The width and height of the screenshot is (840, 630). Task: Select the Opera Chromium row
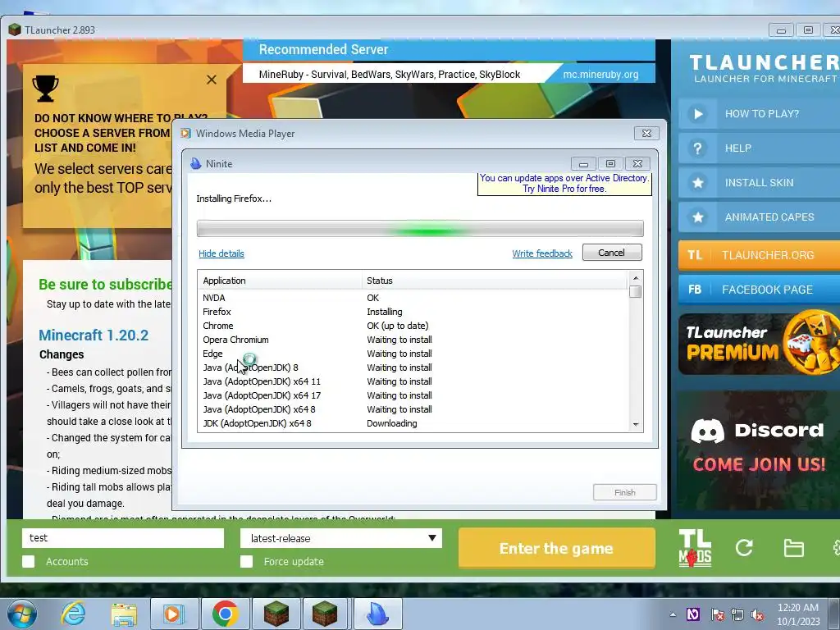point(413,340)
